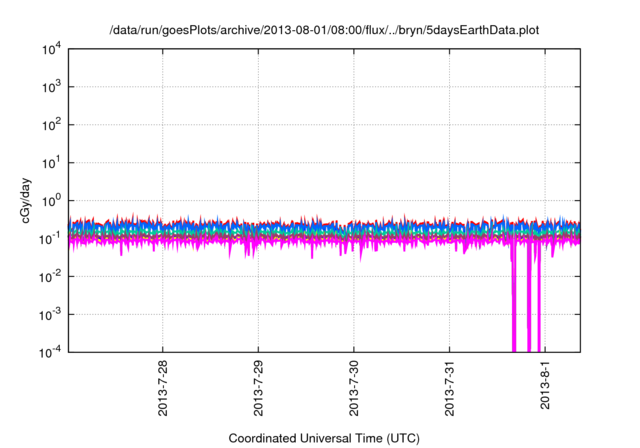Click the cGy/day y-axis label
640x448 pixels.
(26, 200)
